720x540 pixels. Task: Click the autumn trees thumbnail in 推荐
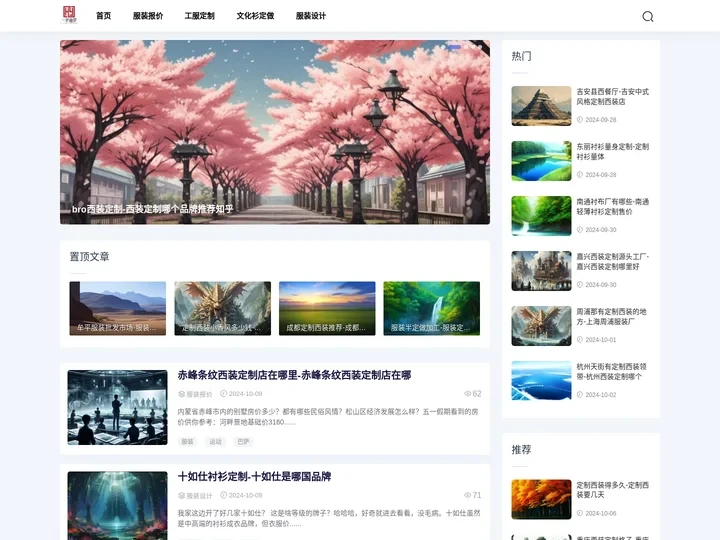coord(541,499)
